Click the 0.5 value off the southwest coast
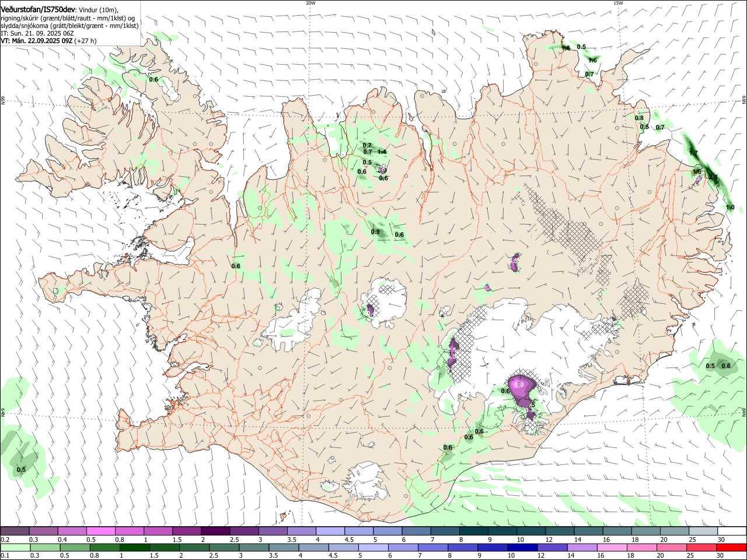Viewport: 747px width, 560px height. coord(21,470)
